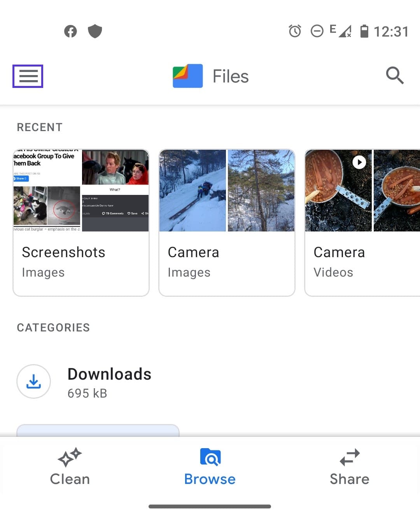Image resolution: width=420 pixels, height=510 pixels.
Task: Switch to the Share tab
Action: pyautogui.click(x=349, y=479)
